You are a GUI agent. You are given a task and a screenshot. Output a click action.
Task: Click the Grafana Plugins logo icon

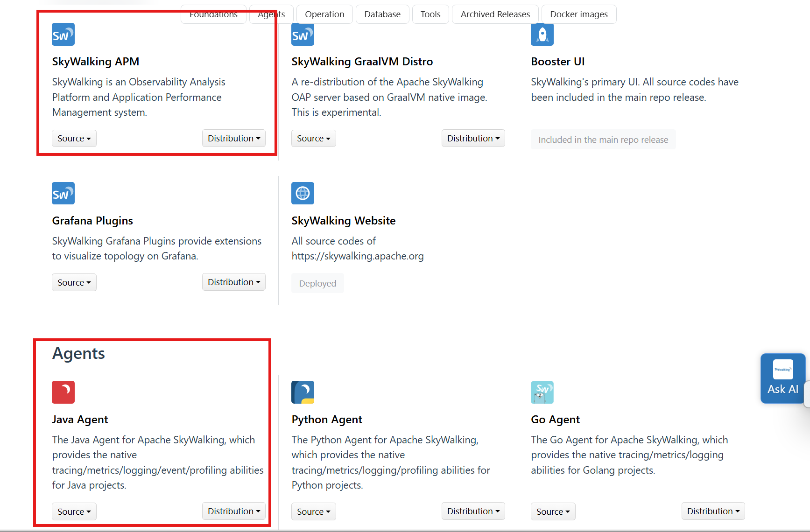tap(63, 193)
